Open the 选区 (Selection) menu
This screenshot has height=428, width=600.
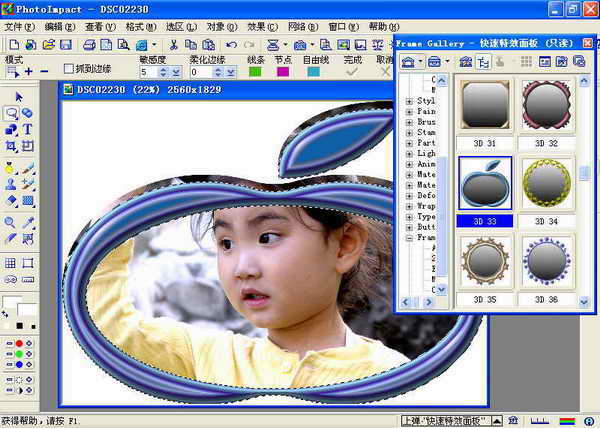pos(176,27)
